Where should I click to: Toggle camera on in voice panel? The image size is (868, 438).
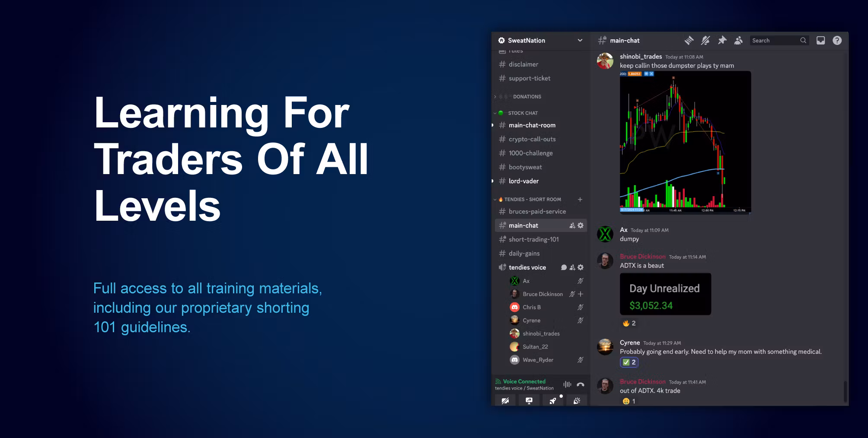(505, 401)
